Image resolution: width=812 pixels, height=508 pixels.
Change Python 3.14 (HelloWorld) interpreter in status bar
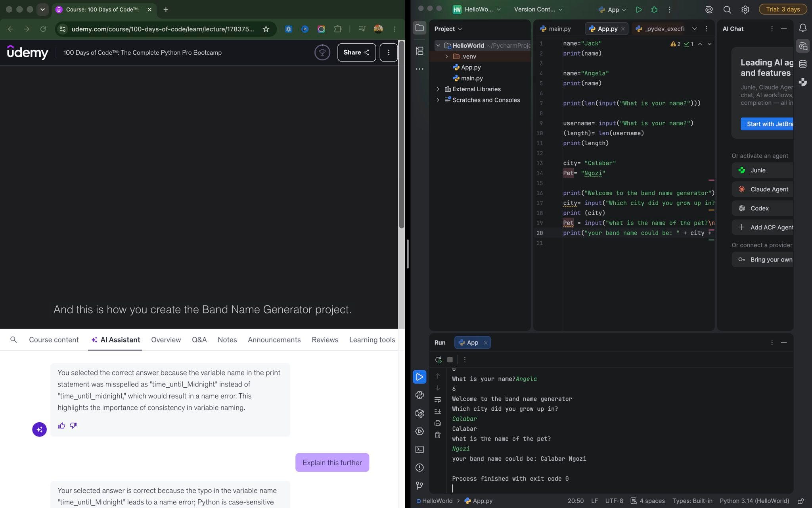pos(754,501)
